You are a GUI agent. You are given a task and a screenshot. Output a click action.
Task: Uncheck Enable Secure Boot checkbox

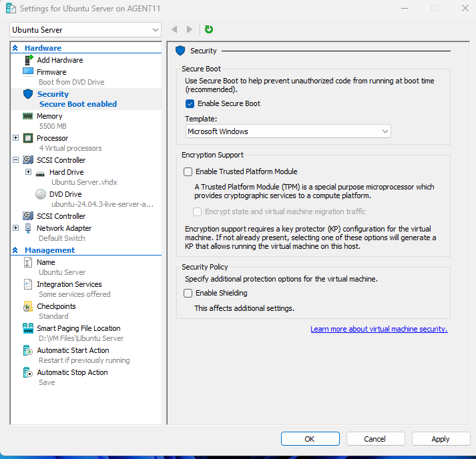pyautogui.click(x=190, y=103)
